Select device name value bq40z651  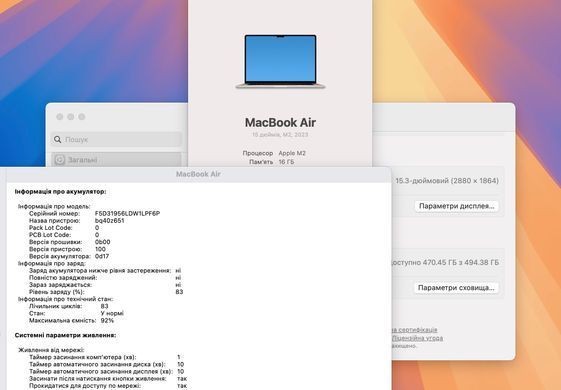pyautogui.click(x=109, y=220)
